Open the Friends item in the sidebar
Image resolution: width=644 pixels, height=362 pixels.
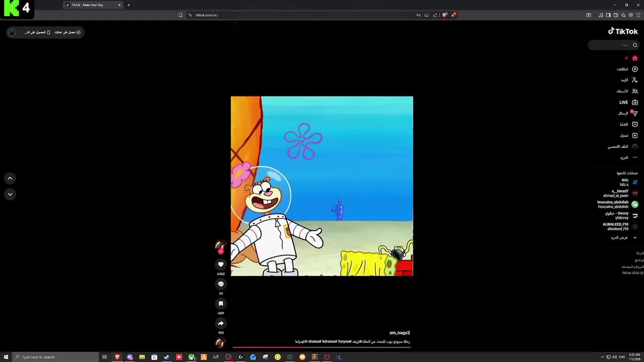627,92
